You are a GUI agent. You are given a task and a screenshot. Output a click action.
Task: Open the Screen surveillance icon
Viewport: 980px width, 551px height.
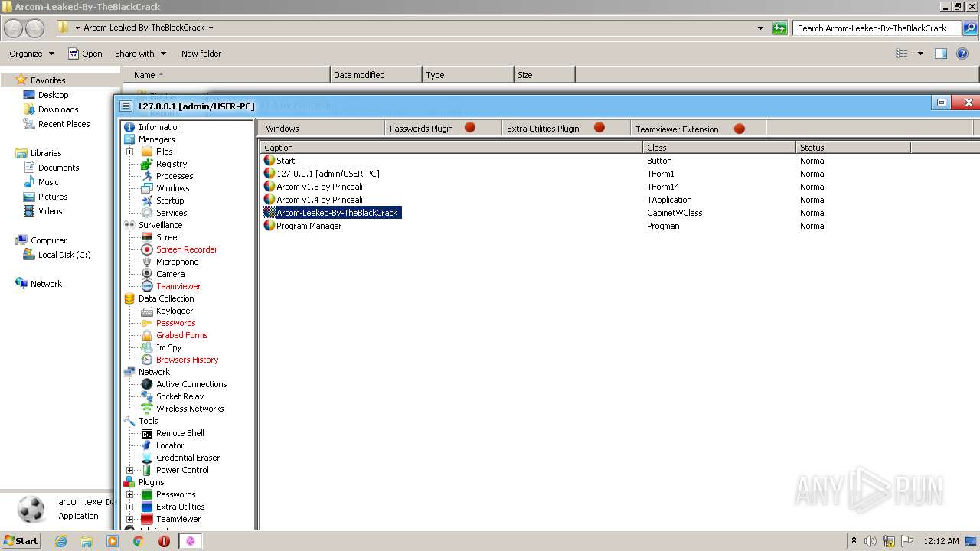[147, 237]
